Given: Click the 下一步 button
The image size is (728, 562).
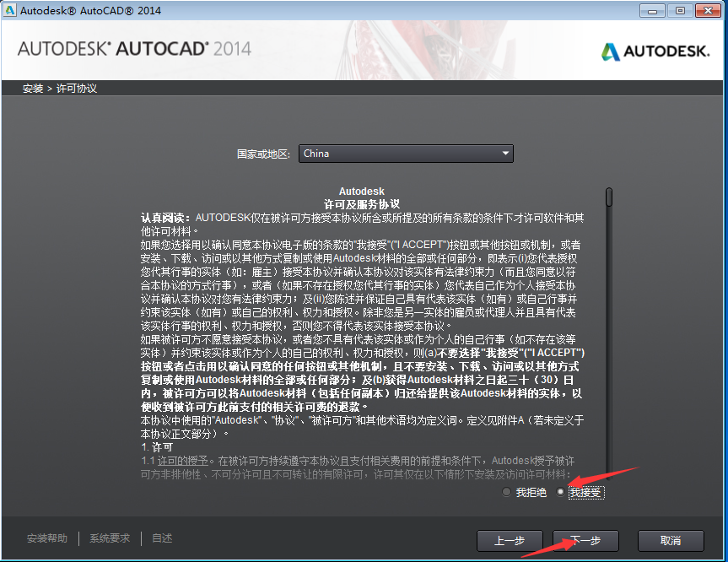Looking at the screenshot, I should (585, 541).
